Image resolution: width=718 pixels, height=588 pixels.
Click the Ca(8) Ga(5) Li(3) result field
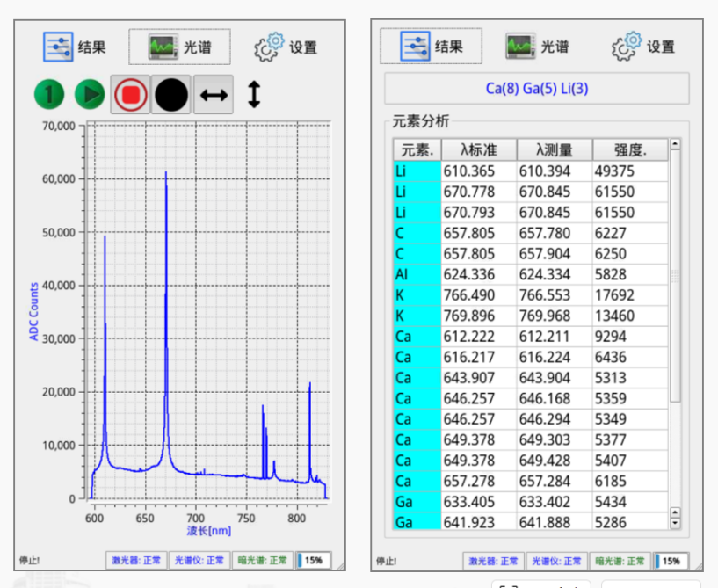[536, 89]
